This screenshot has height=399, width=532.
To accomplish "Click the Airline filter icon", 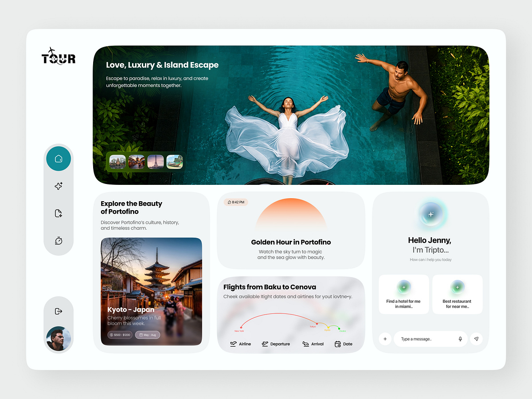I will pos(234,344).
